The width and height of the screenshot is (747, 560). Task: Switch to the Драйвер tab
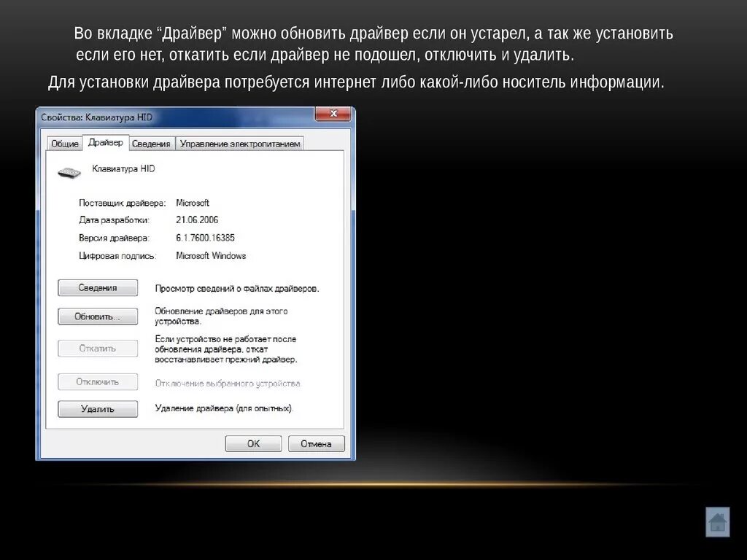105,143
